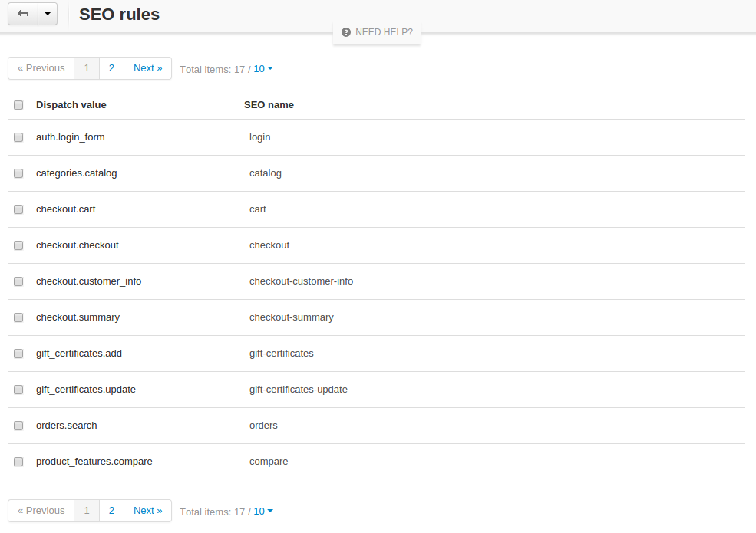The height and width of the screenshot is (533, 756).
Task: Click Previous in the top pagination
Action: click(41, 68)
